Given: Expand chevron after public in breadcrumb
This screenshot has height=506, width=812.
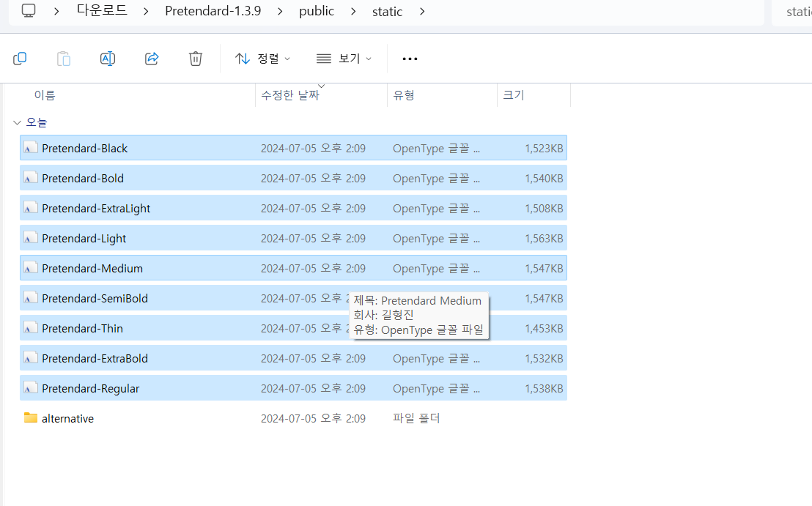Looking at the screenshot, I should coord(353,11).
